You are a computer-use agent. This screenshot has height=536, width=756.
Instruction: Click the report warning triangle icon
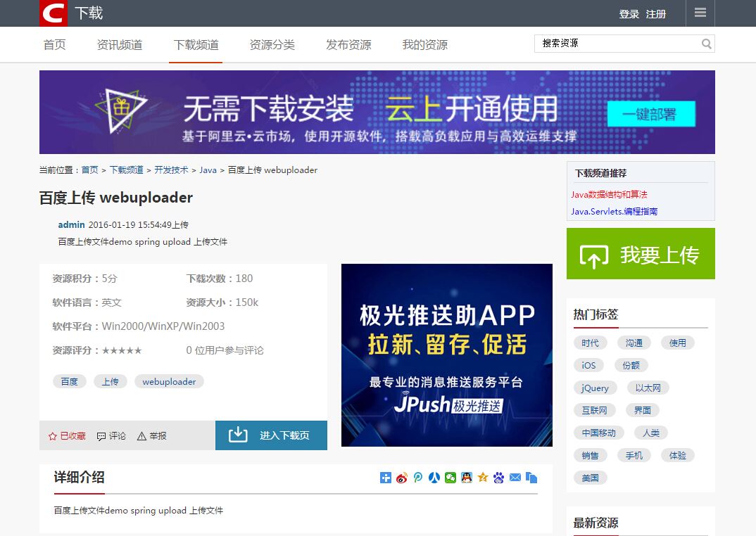(x=141, y=436)
